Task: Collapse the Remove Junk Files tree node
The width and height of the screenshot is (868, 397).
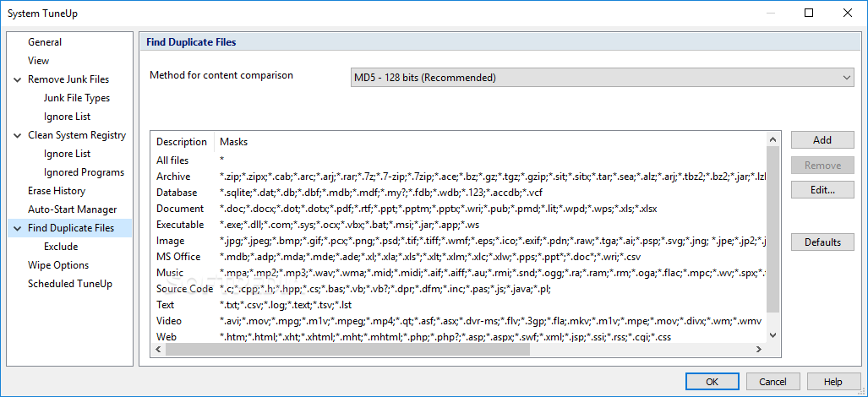Action: point(18,79)
